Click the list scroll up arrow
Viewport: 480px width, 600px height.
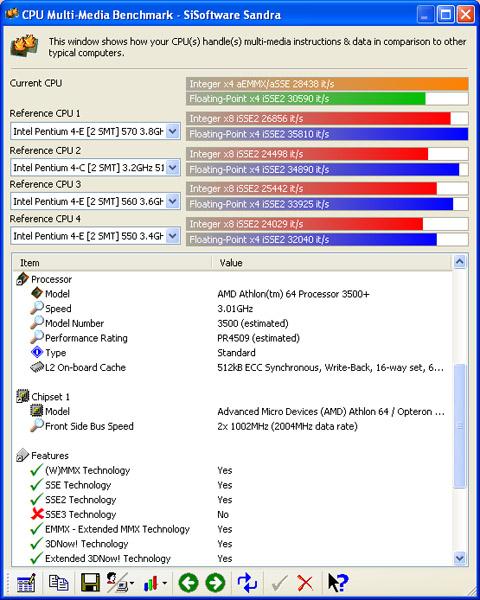pos(459,262)
